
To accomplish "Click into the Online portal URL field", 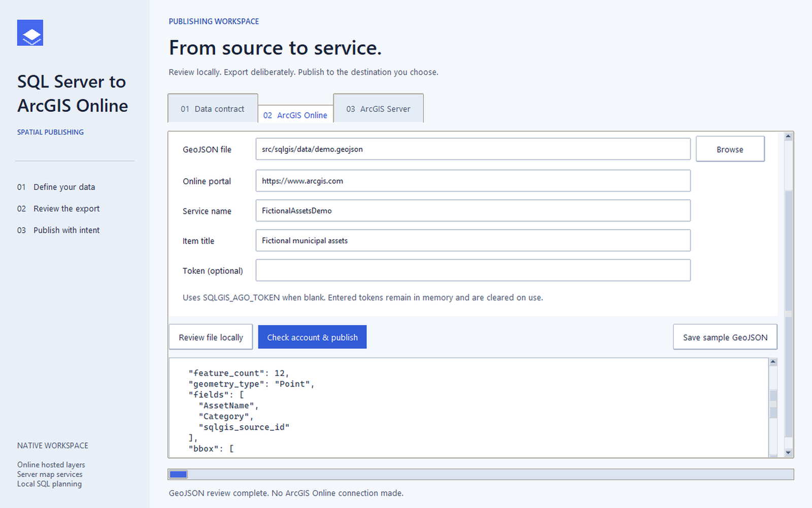I will [473, 180].
